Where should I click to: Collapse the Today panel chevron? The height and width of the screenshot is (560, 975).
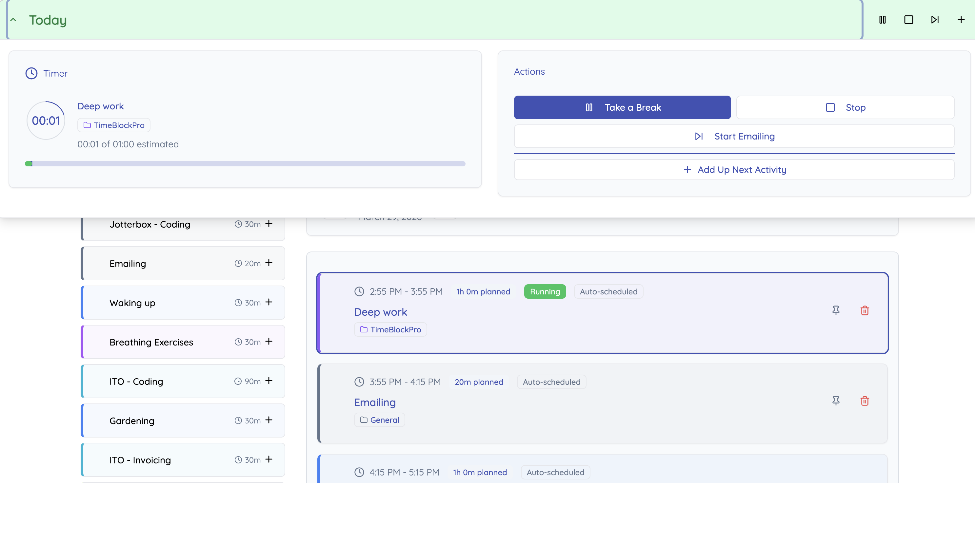(x=13, y=20)
